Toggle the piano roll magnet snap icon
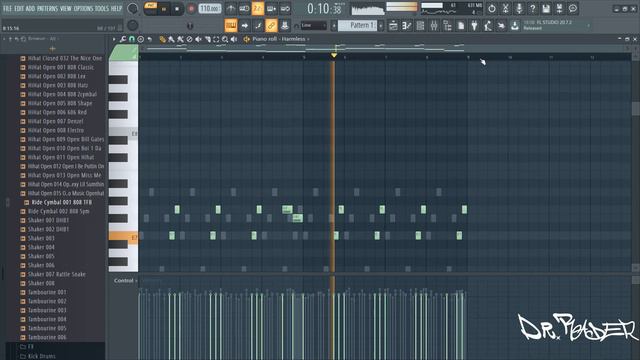The image size is (640, 360). point(132,39)
